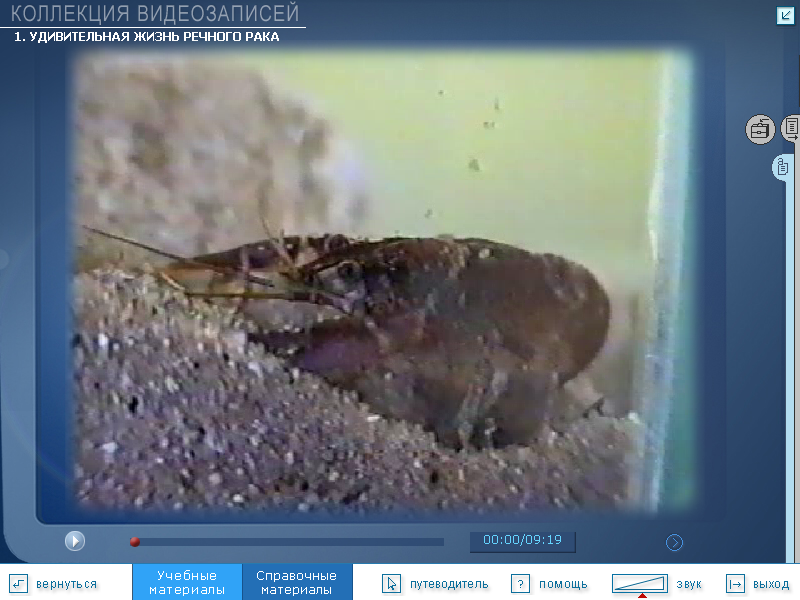Switch to Учебные материалы tab
Viewport: 800px width, 600px height.
click(187, 582)
